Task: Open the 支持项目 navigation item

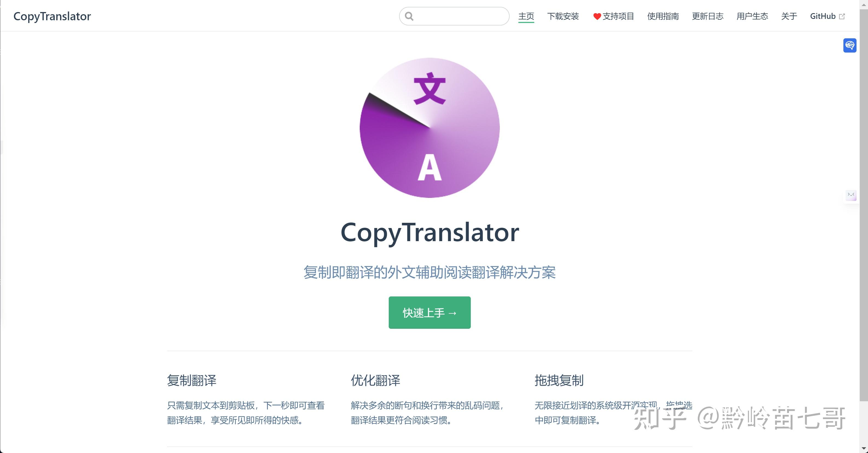Action: pos(618,16)
